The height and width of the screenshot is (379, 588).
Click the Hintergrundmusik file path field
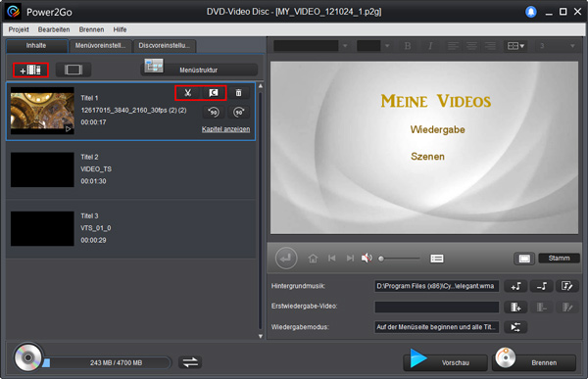coord(436,286)
